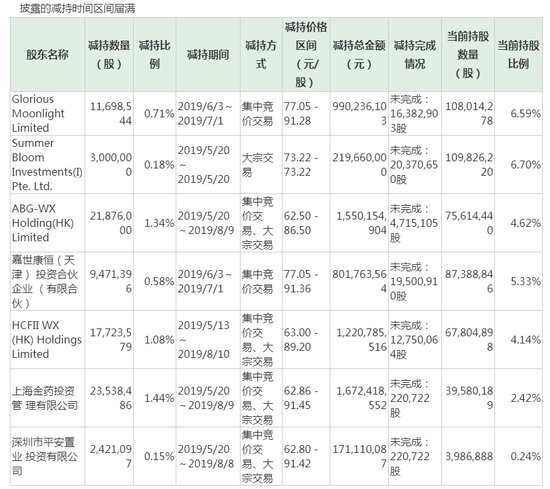Select HCFII WX (HK) Holdings cell
This screenshot has width=550, height=489.
[47, 340]
